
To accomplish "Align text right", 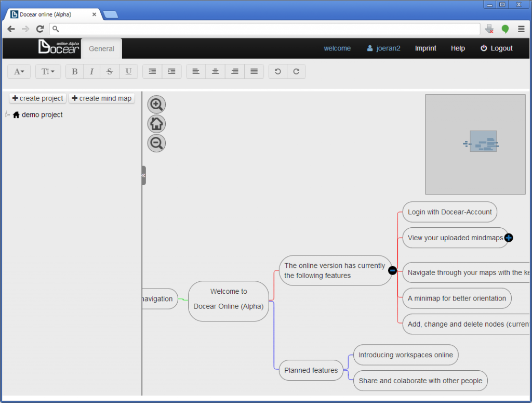I will pyautogui.click(x=234, y=72).
